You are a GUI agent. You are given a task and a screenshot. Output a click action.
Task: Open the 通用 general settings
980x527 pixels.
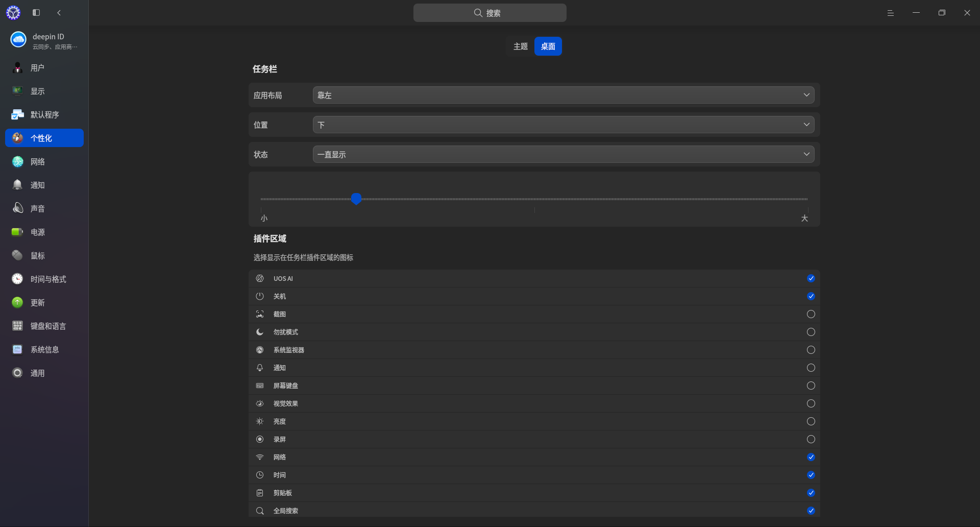point(44,373)
